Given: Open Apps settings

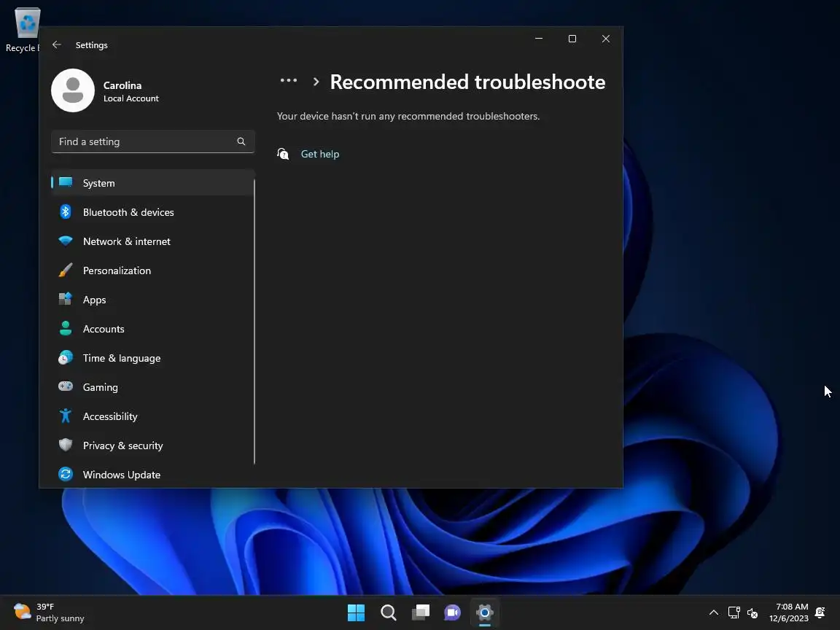Looking at the screenshot, I should (x=152, y=300).
